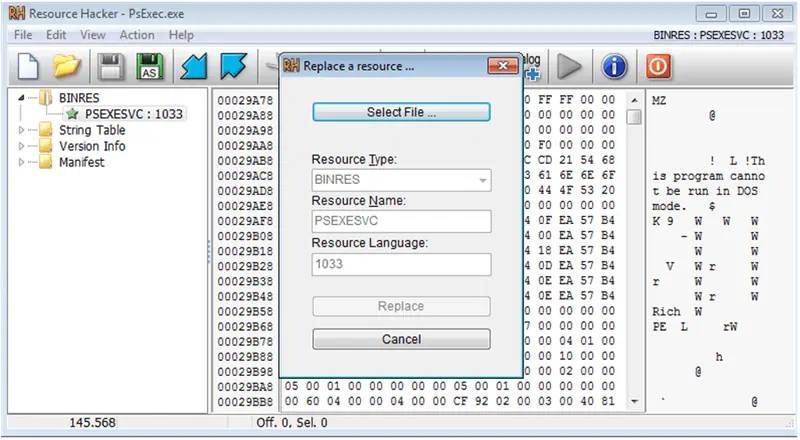This screenshot has width=800, height=440.
Task: Close the Replace a resource dialog
Action: tap(503, 66)
